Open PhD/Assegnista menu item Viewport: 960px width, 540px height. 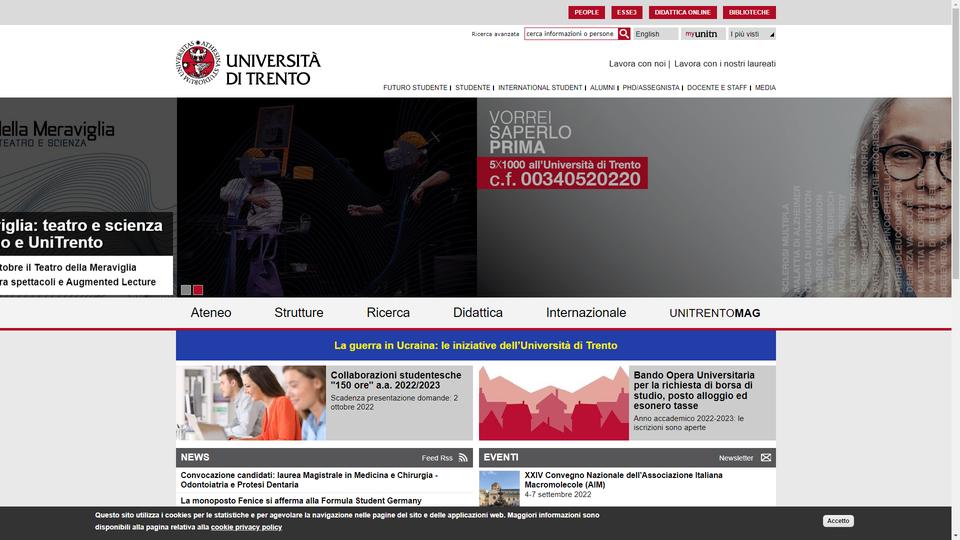pyautogui.click(x=651, y=88)
